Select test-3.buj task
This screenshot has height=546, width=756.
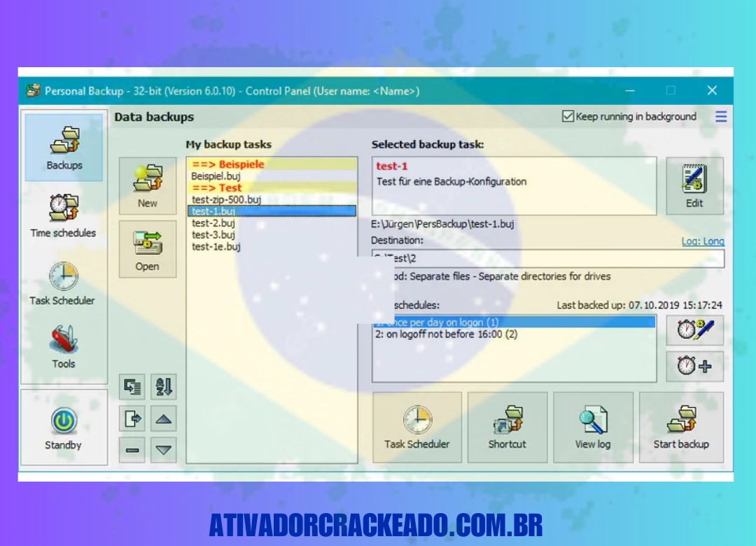click(272, 234)
